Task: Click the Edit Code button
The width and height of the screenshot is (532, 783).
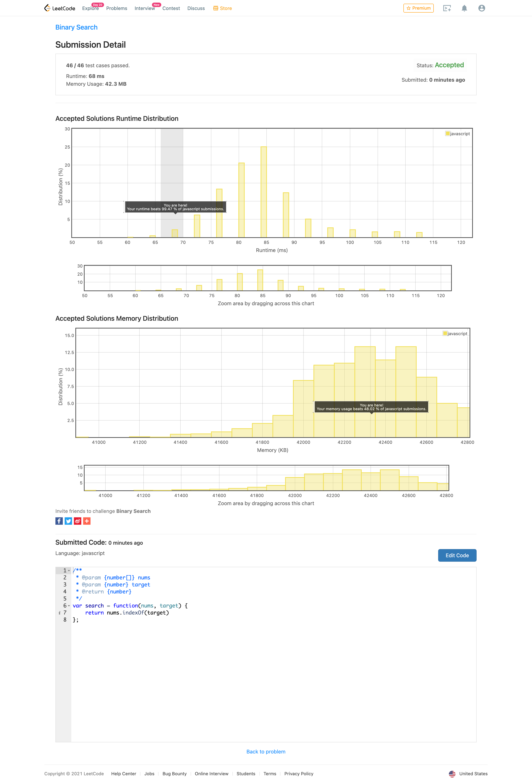Action: (x=457, y=555)
